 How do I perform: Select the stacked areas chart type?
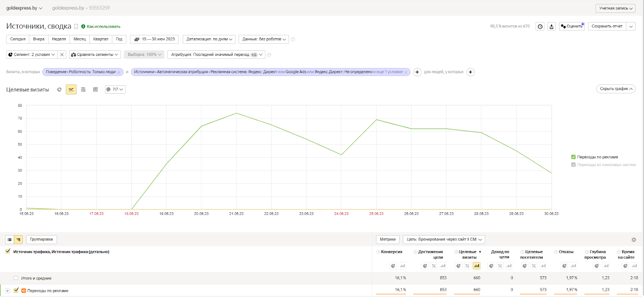pyautogui.click(x=83, y=89)
